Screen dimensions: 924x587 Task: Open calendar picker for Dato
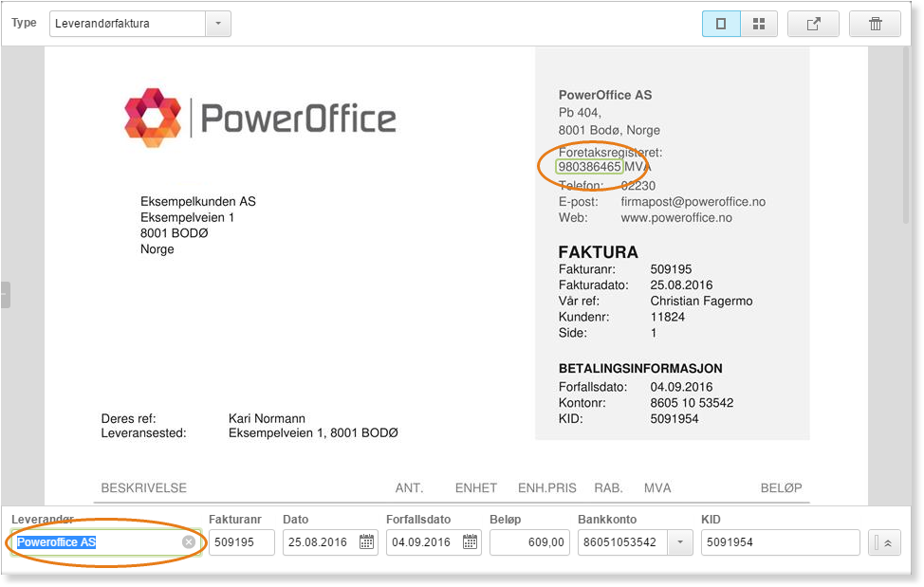(x=366, y=542)
